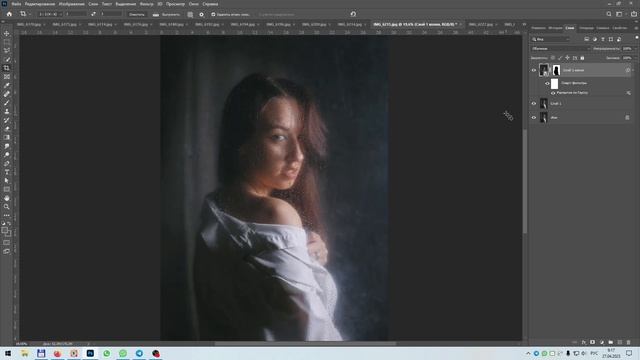Image resolution: width=640 pixels, height=360 pixels.
Task: Select the Gradient tool
Action: pyautogui.click(x=7, y=138)
